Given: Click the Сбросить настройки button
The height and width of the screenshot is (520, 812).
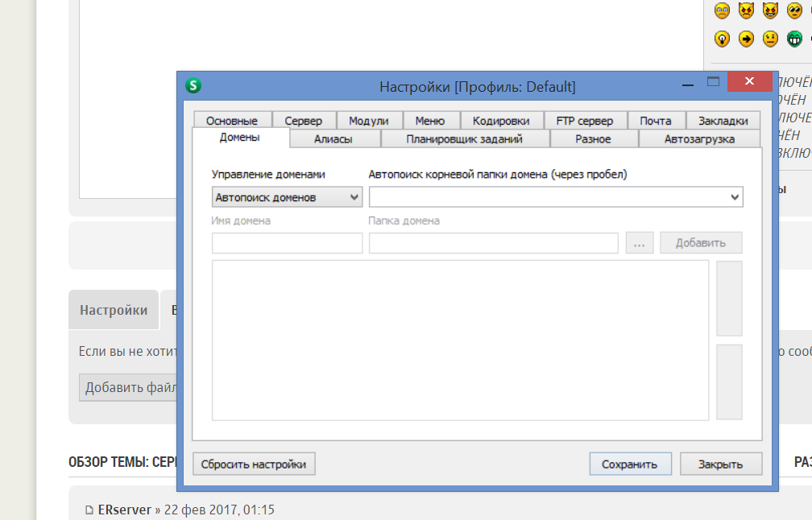Looking at the screenshot, I should (x=254, y=464).
